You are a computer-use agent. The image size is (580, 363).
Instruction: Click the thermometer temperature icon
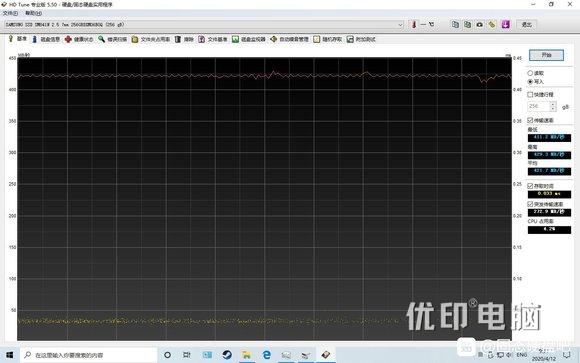point(414,24)
